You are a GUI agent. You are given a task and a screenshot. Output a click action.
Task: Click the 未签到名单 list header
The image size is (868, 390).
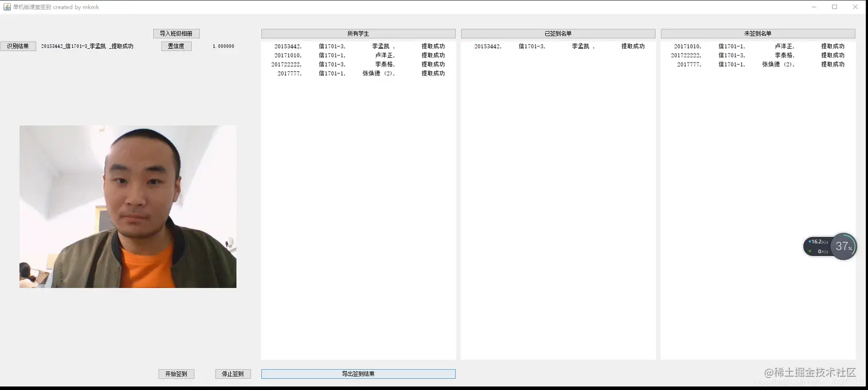758,34
